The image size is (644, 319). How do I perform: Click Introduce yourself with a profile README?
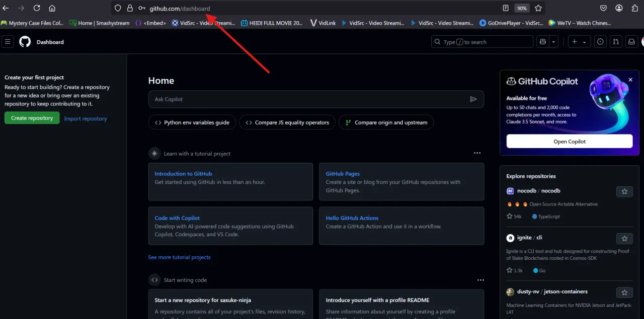(x=377, y=300)
